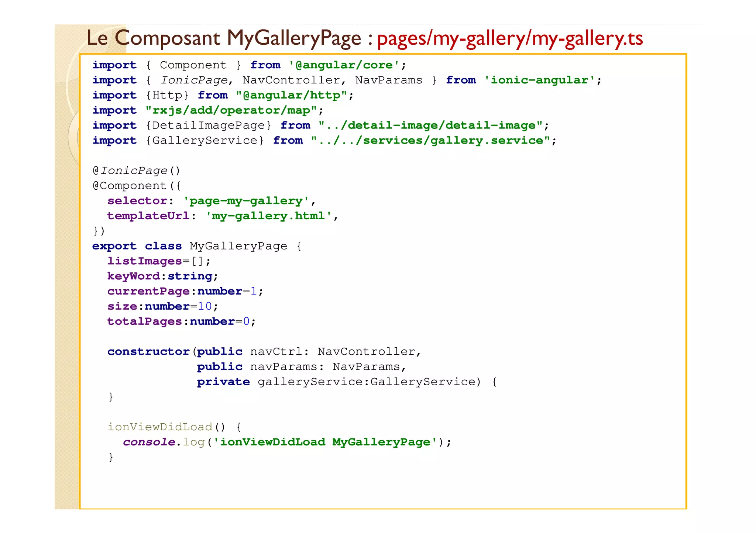Viewport: 756px width, 534px height.
Task: Click the string 'ionViewDidLoad MyGalleryPage'
Action: point(325,442)
